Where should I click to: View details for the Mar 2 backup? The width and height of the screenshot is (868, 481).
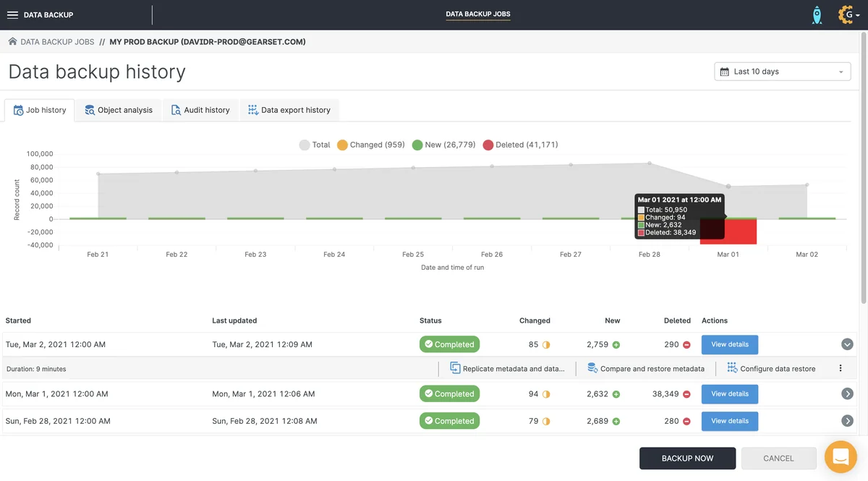(730, 344)
